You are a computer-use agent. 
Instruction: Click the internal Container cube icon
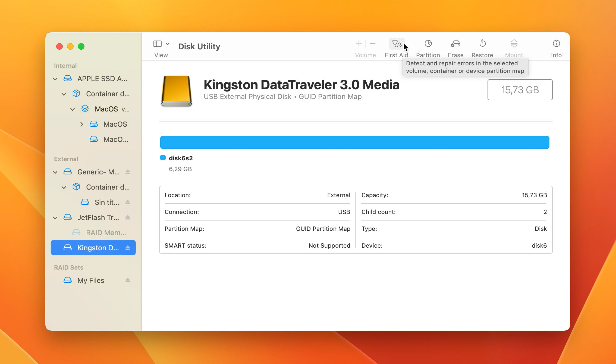[76, 94]
